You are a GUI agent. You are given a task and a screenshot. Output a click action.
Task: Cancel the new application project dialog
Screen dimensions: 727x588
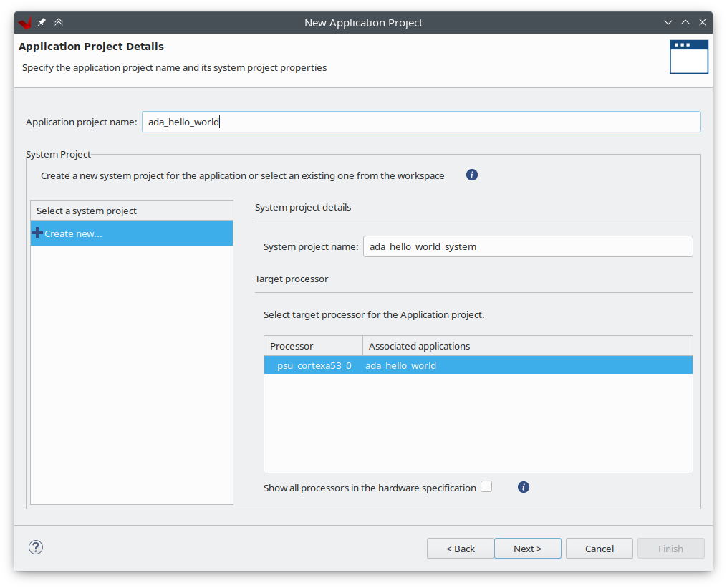(599, 549)
